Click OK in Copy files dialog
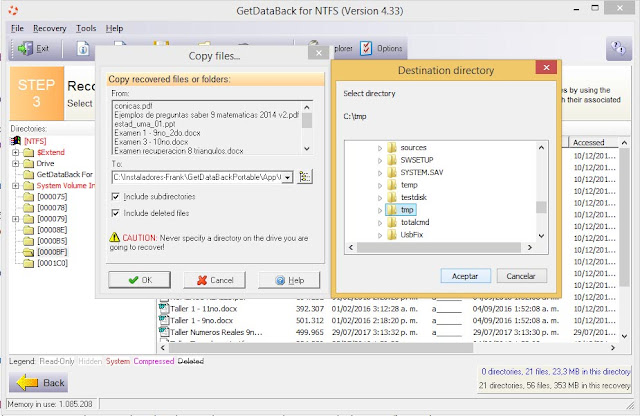Image resolution: width=640 pixels, height=416 pixels. tap(140, 280)
